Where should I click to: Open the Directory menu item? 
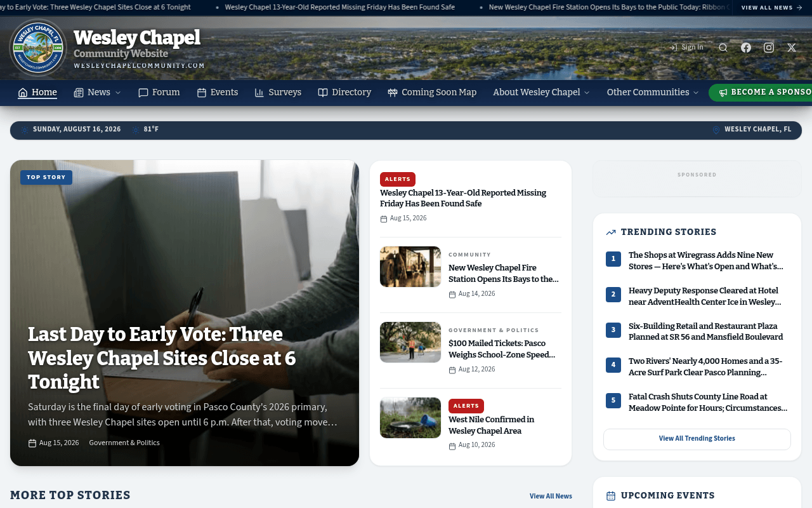tap(344, 93)
